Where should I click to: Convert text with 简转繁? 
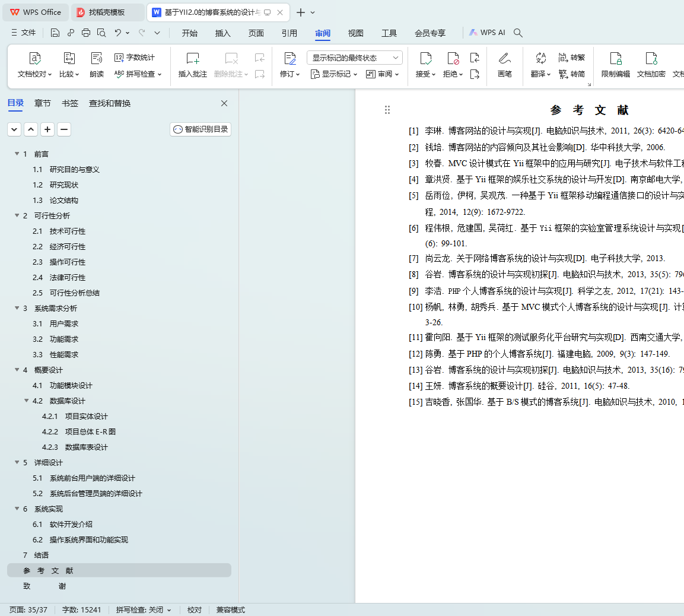571,58
